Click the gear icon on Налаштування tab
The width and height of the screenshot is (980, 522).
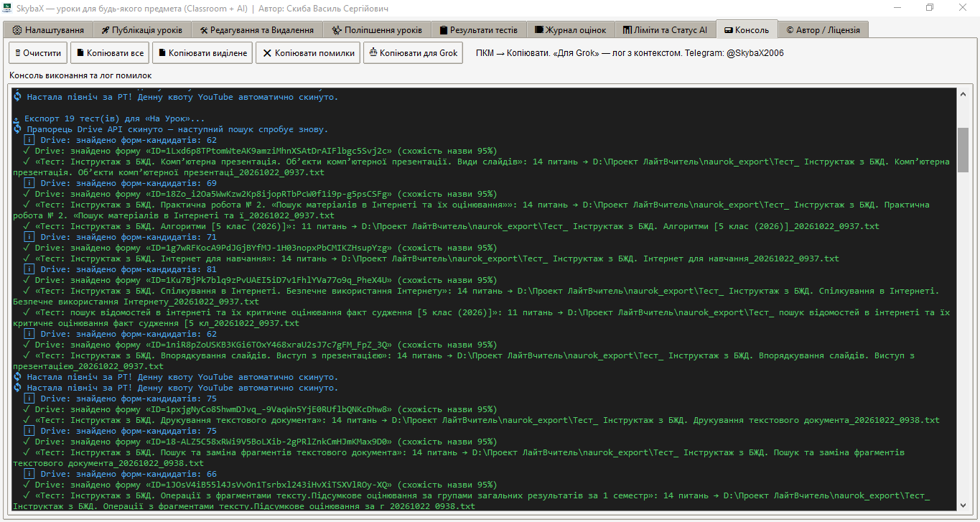pyautogui.click(x=17, y=30)
